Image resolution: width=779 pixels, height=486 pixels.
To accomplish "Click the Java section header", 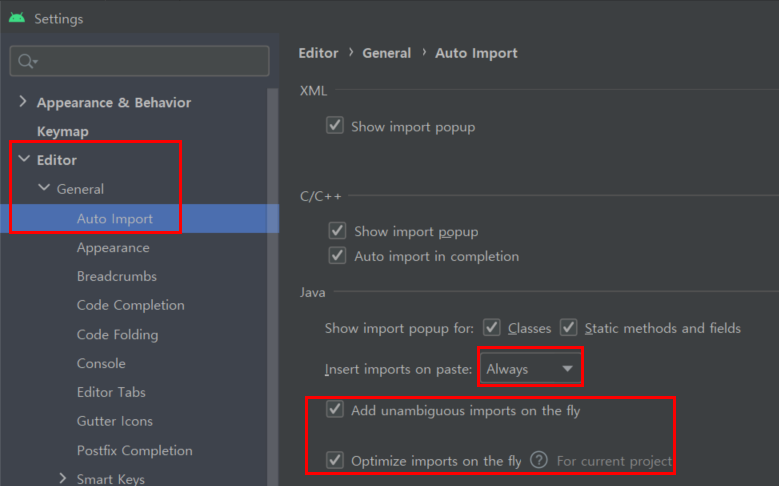I will click(312, 292).
